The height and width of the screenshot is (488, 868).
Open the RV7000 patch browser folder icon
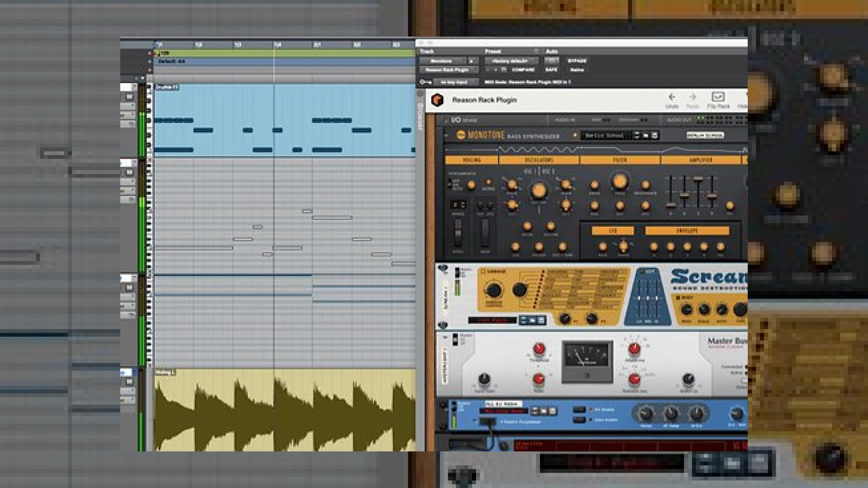544,411
